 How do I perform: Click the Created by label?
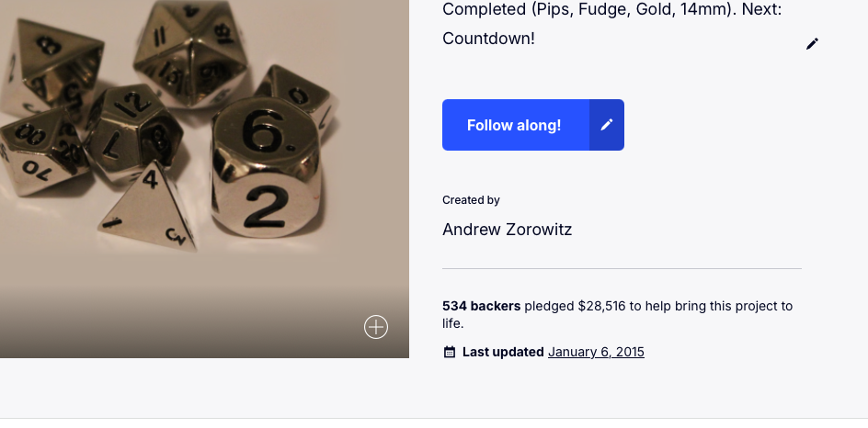(x=471, y=200)
